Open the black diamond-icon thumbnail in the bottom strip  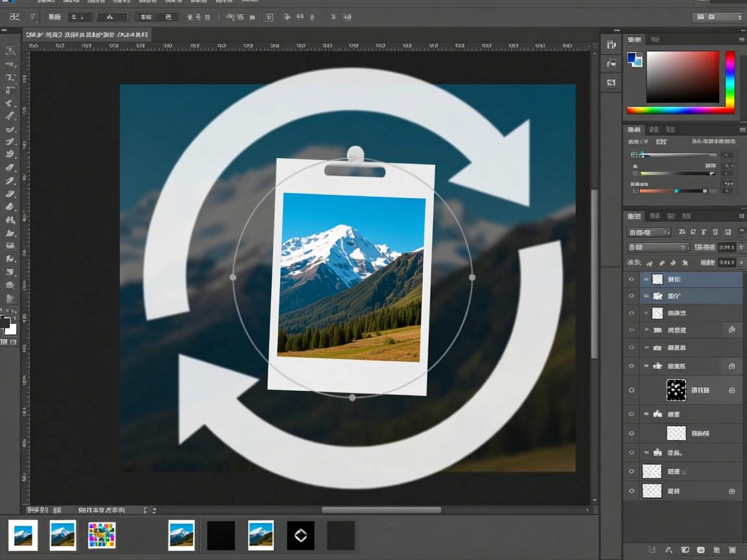pos(300,535)
